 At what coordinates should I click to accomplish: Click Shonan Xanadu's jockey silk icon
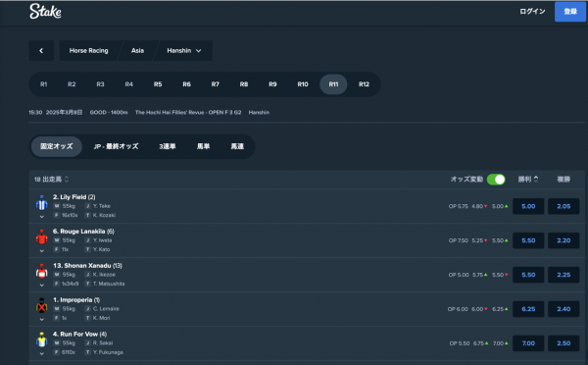click(41, 272)
